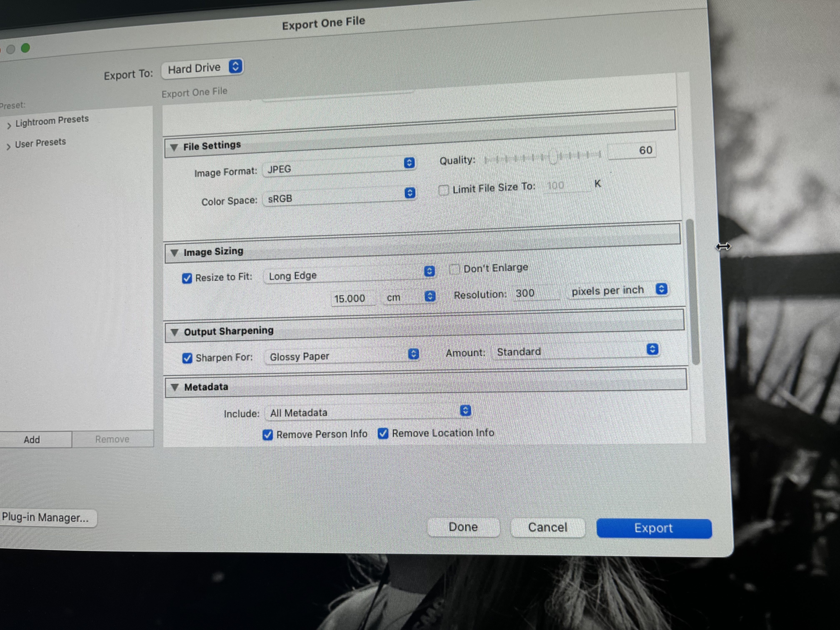This screenshot has height=630, width=840.
Task: Open the sharpening Amount Standard dropdown
Action: coord(576,351)
